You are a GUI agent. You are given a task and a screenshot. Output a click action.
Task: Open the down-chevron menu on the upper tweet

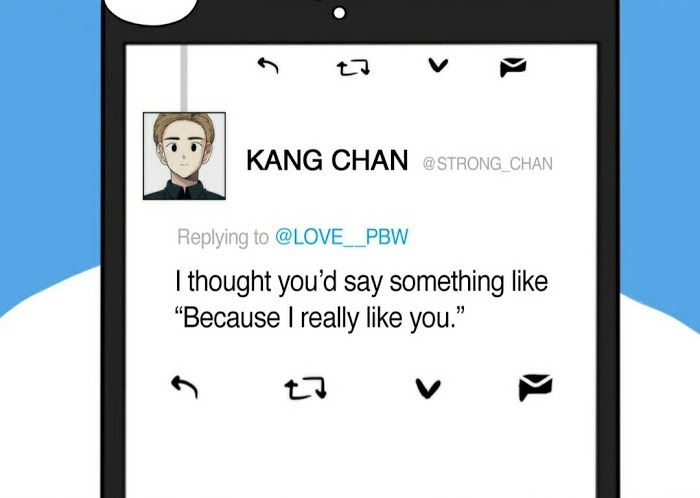coord(438,65)
